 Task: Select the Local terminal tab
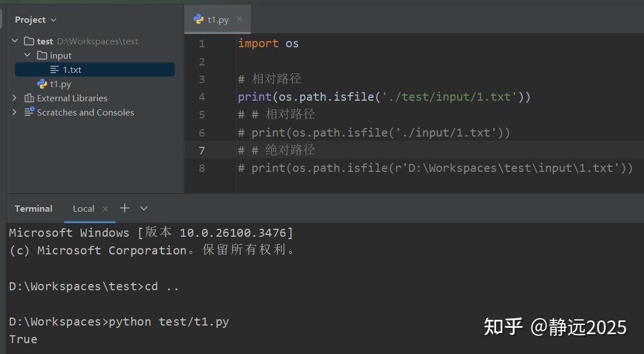(x=83, y=208)
